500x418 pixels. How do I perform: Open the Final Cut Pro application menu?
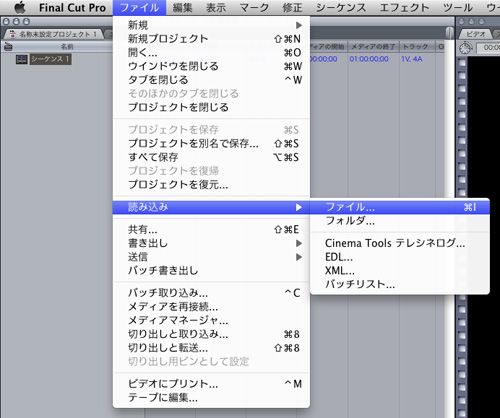[x=72, y=8]
